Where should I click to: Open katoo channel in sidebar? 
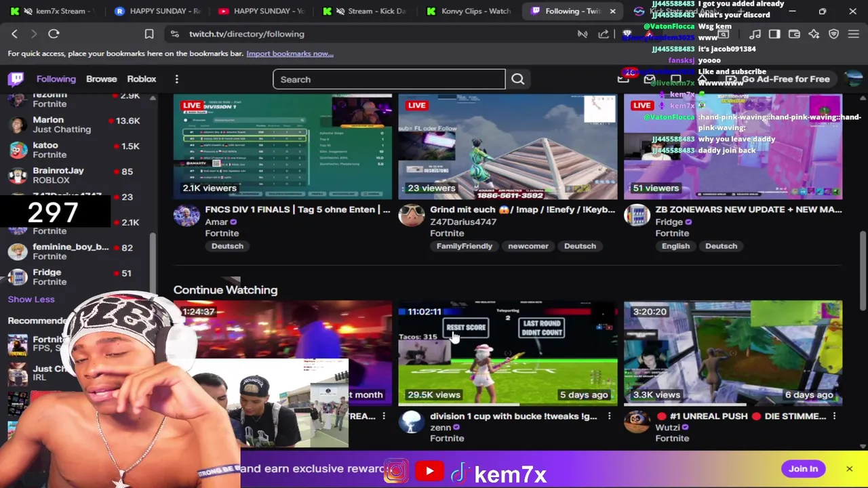click(75, 150)
